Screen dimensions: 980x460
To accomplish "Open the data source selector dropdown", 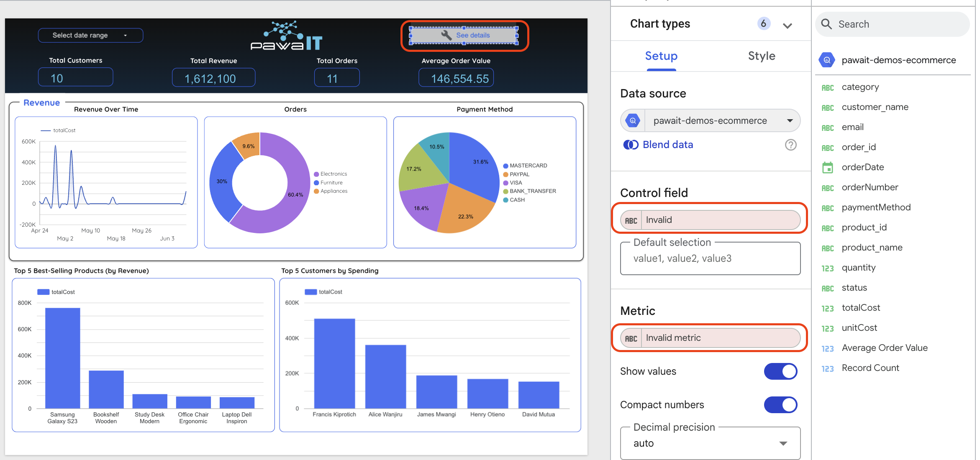I will tap(790, 120).
